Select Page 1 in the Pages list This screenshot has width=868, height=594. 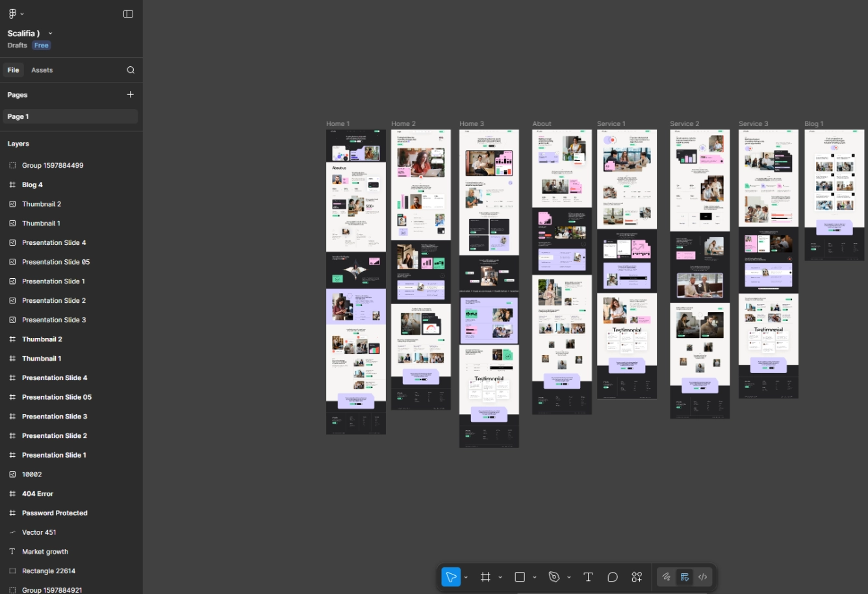pos(70,116)
